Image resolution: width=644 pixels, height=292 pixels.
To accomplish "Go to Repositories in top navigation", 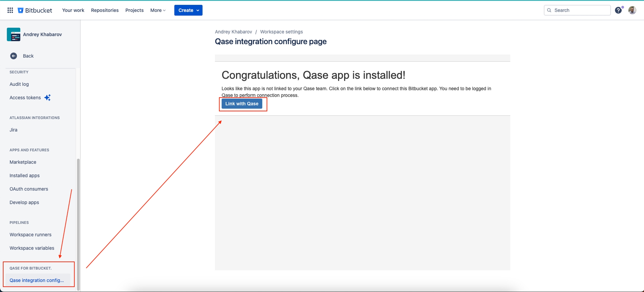I will (x=105, y=10).
